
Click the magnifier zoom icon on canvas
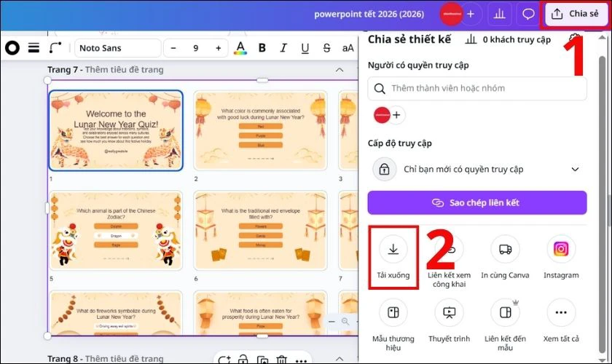point(345,322)
